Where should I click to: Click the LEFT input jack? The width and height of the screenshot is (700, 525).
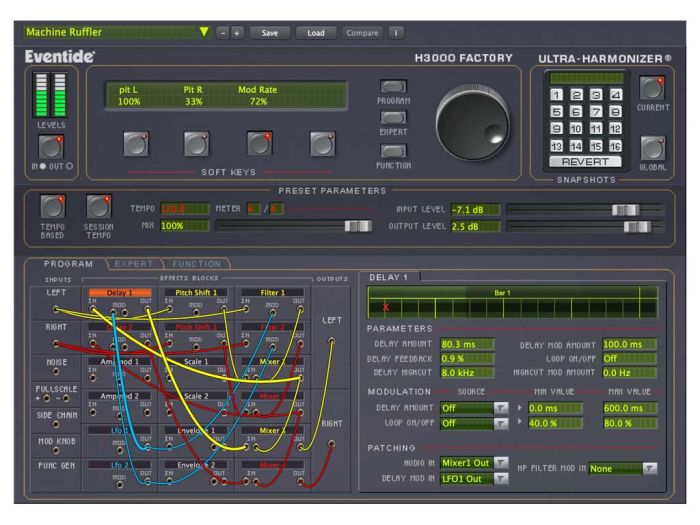[x=56, y=308]
